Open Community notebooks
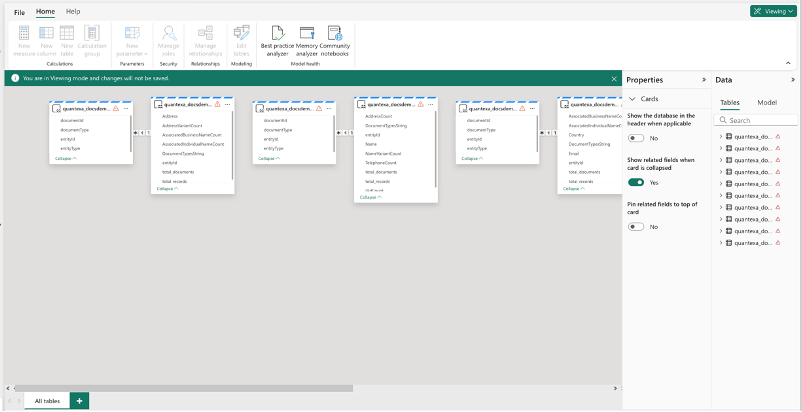The height and width of the screenshot is (412, 802). coord(335,34)
